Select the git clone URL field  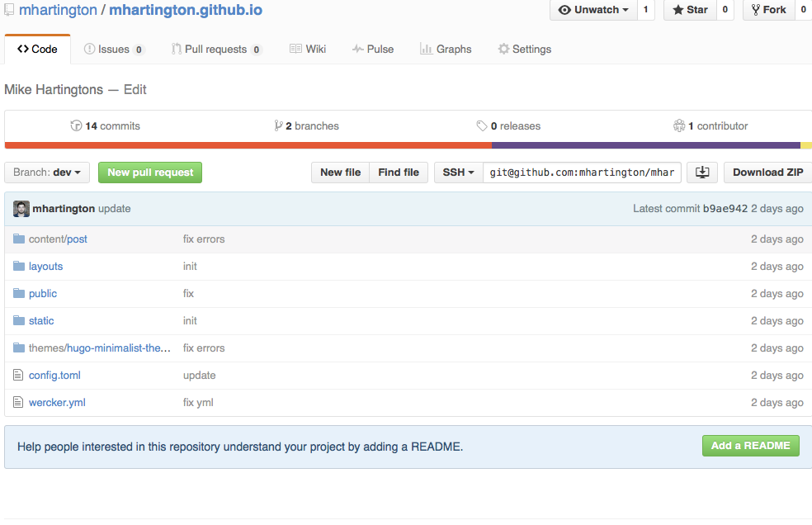pyautogui.click(x=582, y=173)
